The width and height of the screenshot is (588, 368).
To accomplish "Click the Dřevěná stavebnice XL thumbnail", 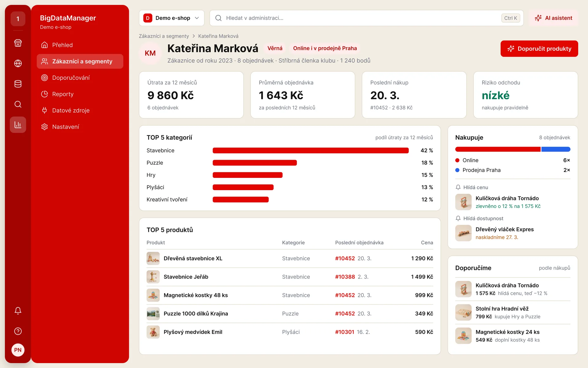I will [153, 259].
